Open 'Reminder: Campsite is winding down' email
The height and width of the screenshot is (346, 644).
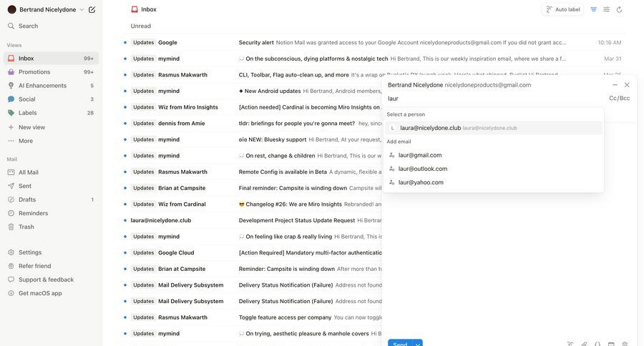[x=252, y=269]
